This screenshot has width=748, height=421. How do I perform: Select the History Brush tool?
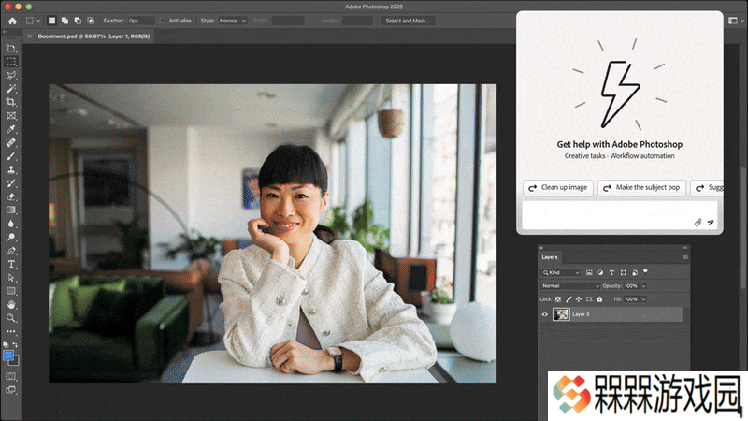(x=11, y=183)
